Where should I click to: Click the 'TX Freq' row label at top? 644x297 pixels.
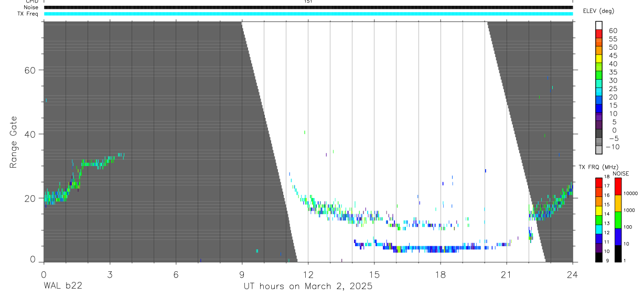(x=28, y=14)
